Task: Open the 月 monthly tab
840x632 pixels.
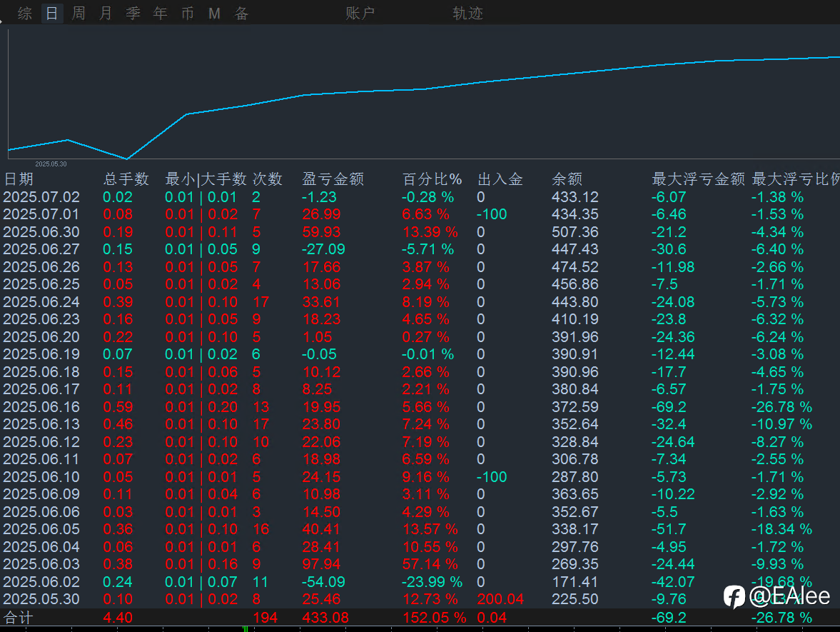Action: click(106, 13)
